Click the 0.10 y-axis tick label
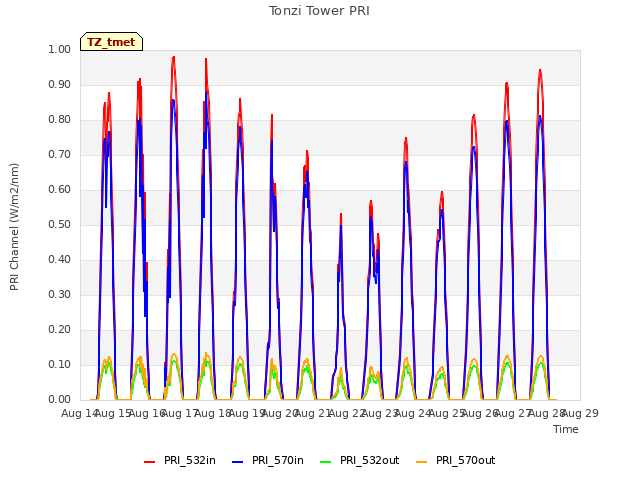The width and height of the screenshot is (640, 480). click(60, 364)
